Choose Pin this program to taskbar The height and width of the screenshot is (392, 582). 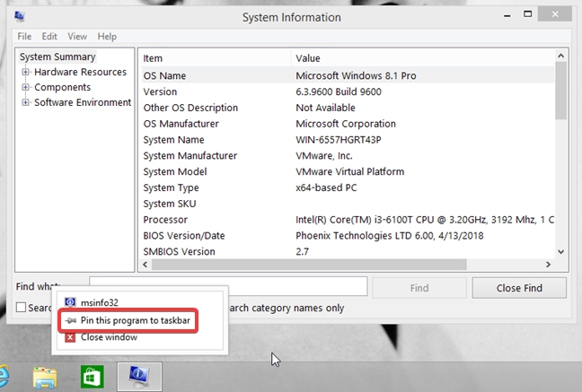(x=128, y=320)
